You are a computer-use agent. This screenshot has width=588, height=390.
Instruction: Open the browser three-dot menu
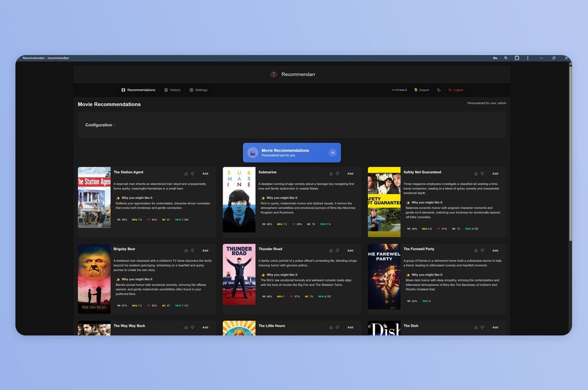coord(528,58)
